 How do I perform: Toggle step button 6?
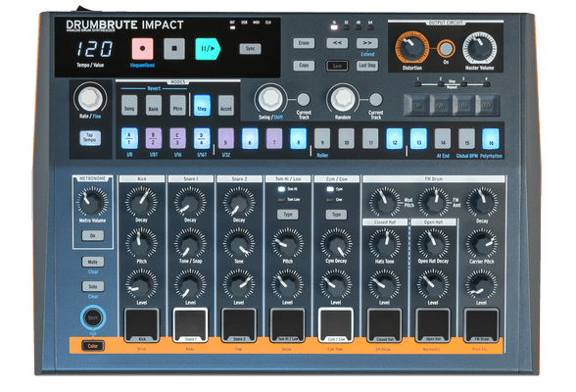[x=250, y=138]
